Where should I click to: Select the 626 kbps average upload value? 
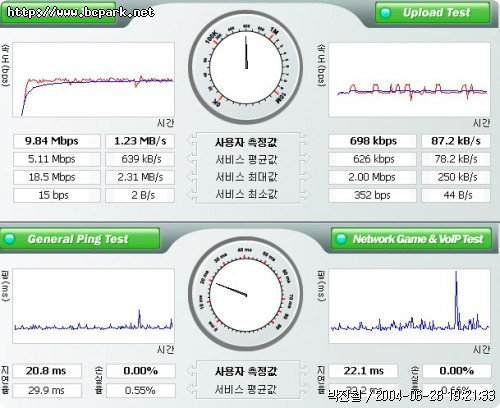[372, 159]
